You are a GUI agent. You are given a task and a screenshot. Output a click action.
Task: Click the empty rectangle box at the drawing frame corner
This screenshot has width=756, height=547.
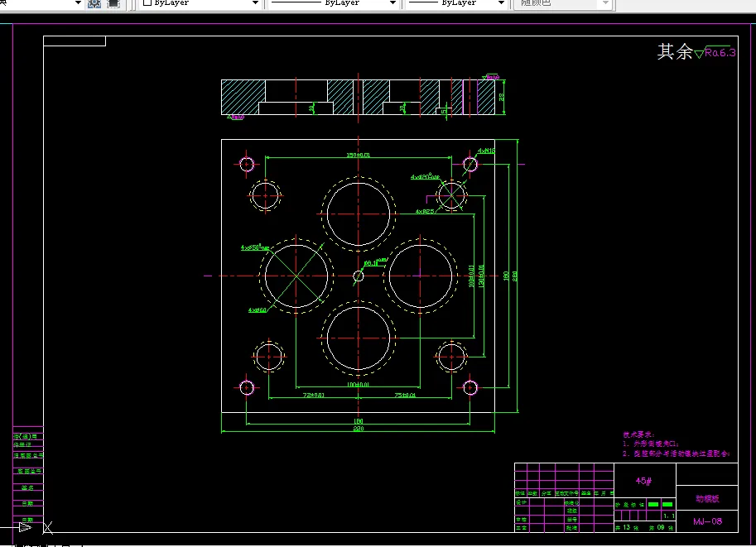coord(75,41)
